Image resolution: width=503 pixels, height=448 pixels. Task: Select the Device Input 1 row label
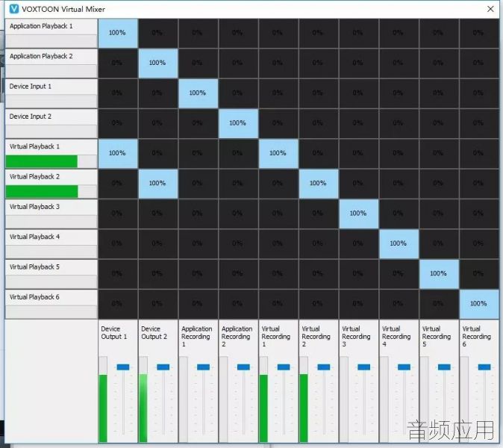(x=31, y=87)
